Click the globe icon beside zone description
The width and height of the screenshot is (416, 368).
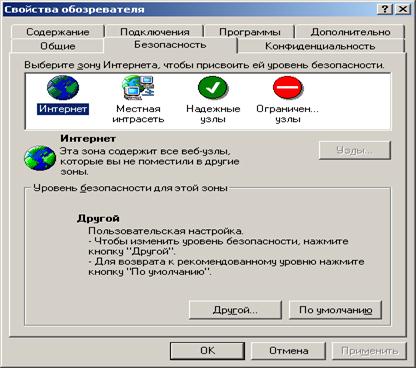[40, 158]
